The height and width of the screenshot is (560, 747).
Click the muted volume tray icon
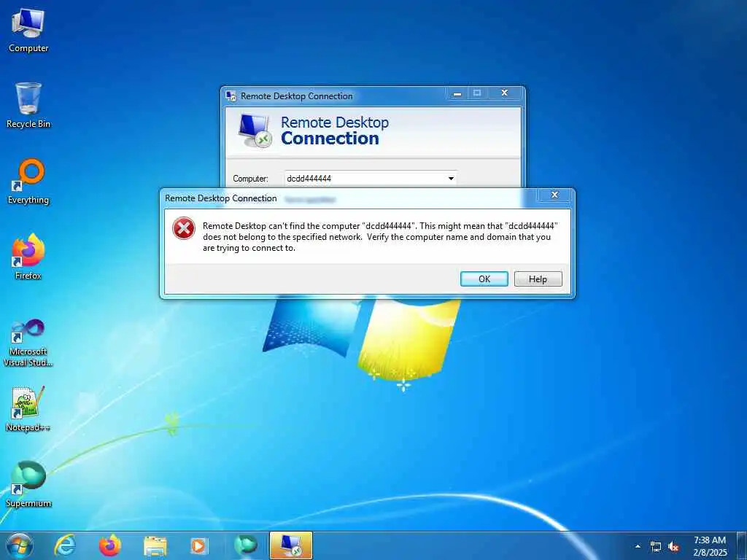[x=673, y=547]
